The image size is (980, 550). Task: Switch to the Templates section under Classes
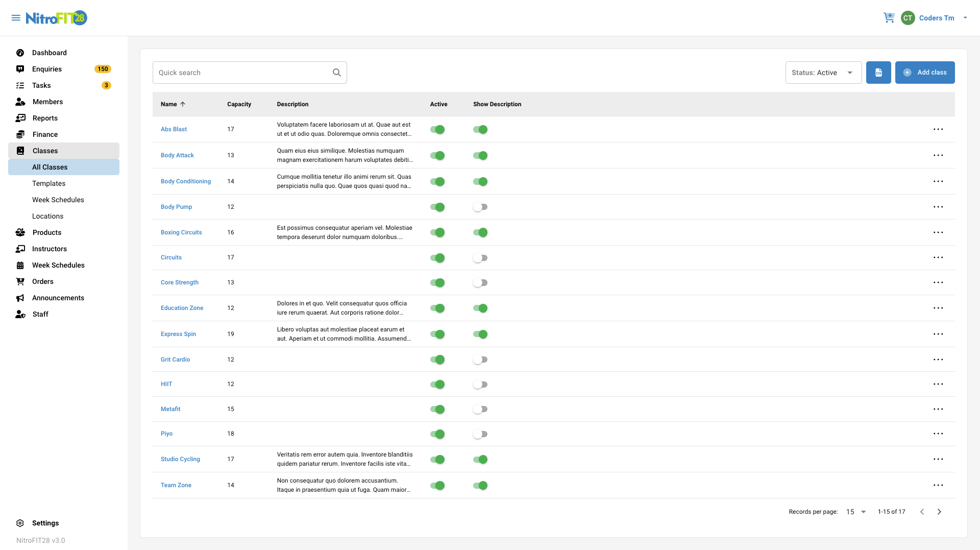click(x=48, y=183)
